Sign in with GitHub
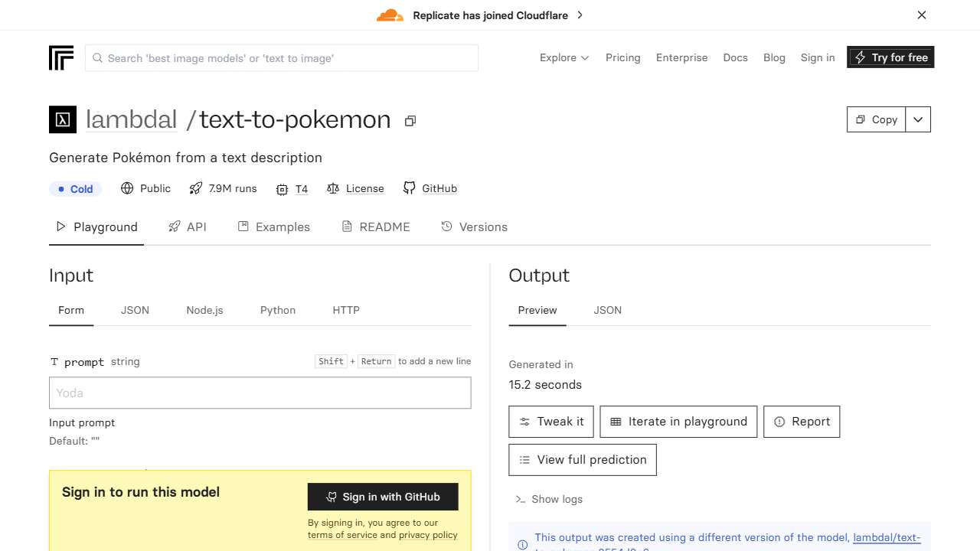The height and width of the screenshot is (551, 980). (383, 497)
